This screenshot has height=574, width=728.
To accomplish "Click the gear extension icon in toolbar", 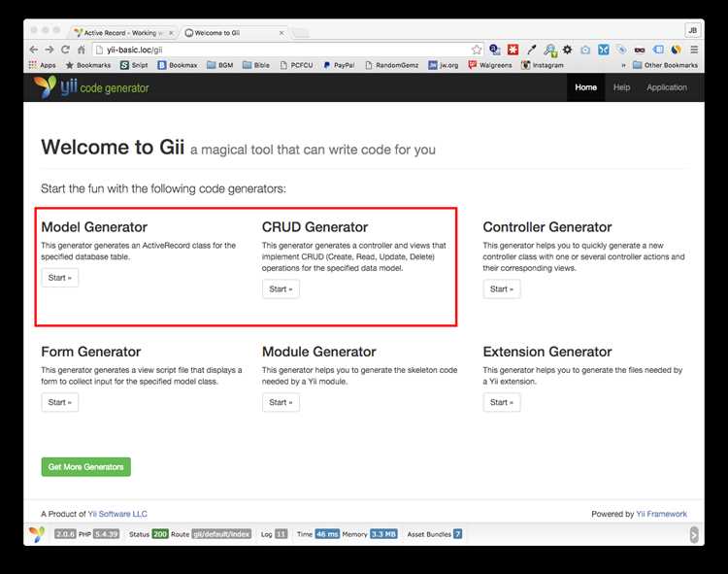I will [x=568, y=50].
